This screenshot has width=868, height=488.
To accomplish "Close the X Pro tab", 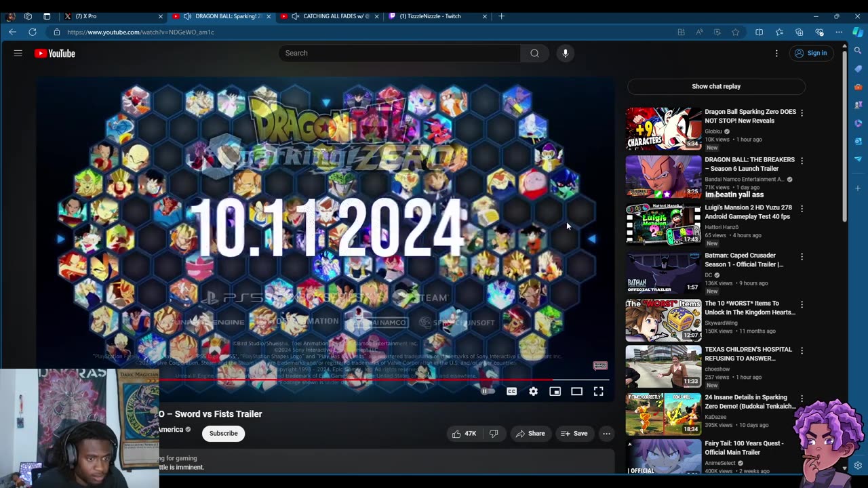I will [x=161, y=16].
